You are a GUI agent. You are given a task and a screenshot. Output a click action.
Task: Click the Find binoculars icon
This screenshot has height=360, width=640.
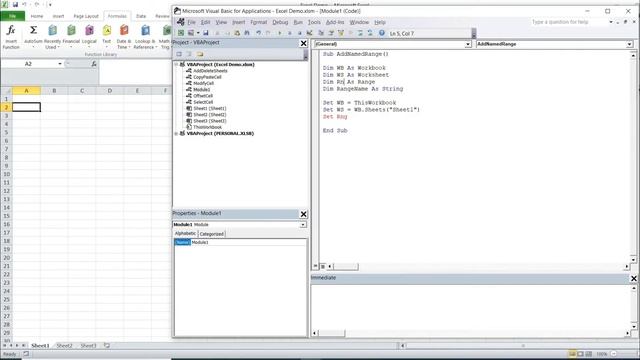[x=247, y=33]
